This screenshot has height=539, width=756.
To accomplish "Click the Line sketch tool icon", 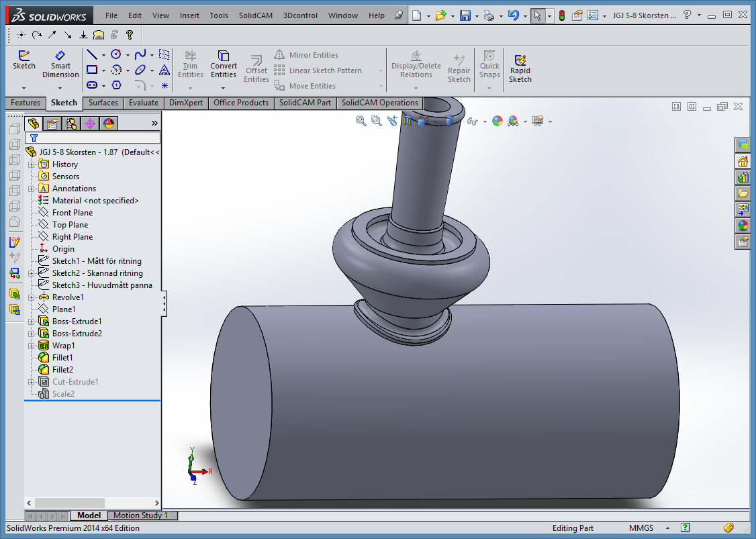I will [x=91, y=54].
